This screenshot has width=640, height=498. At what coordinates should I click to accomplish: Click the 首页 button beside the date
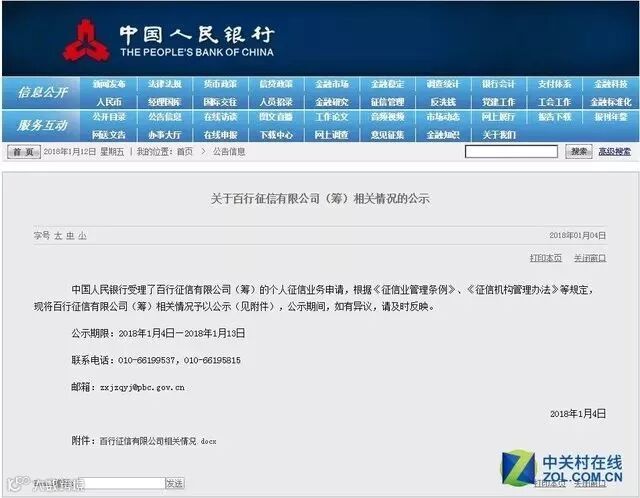(x=24, y=152)
